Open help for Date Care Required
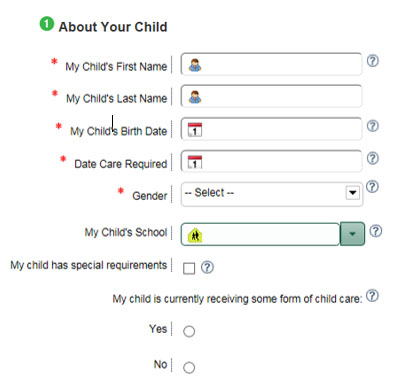This screenshot has height=389, width=396. pyautogui.click(x=373, y=158)
